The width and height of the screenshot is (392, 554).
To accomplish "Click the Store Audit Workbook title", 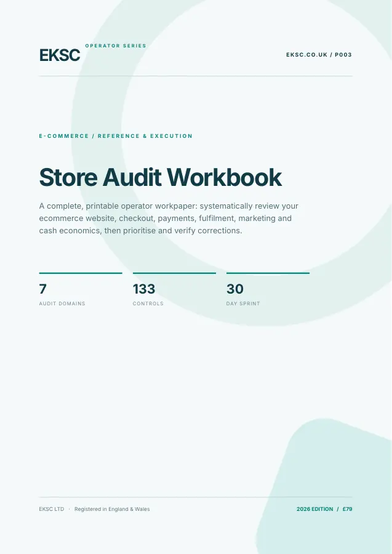I will (x=161, y=177).
